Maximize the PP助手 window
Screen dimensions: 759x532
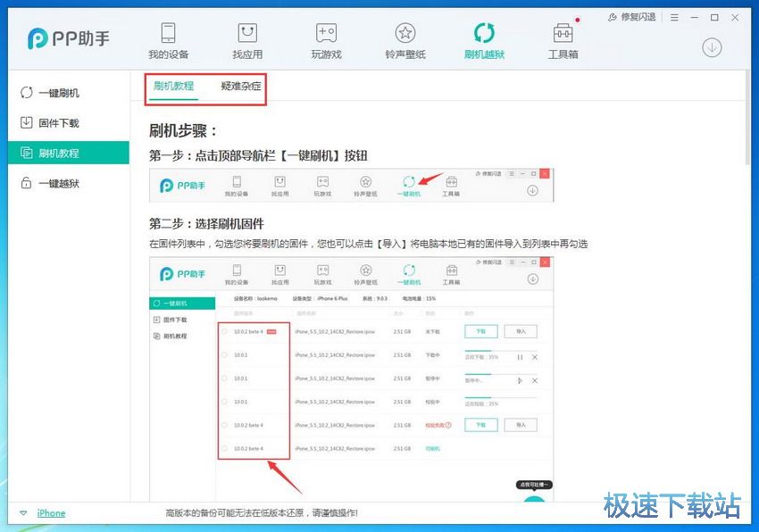[x=714, y=18]
